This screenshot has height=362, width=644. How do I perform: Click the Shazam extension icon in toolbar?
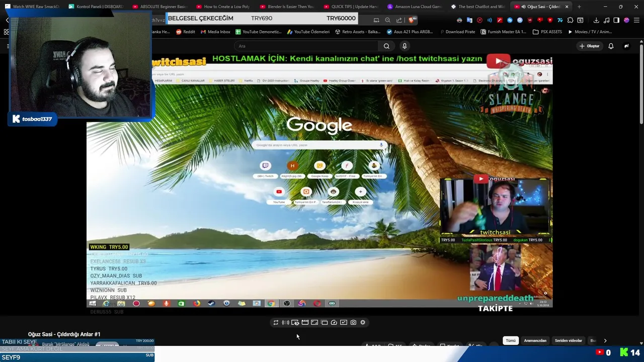(510, 20)
